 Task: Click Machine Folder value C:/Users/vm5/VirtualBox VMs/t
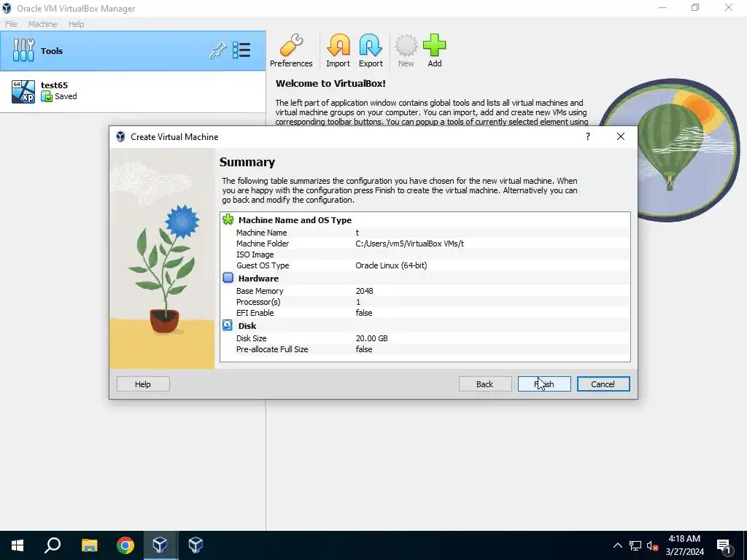409,244
